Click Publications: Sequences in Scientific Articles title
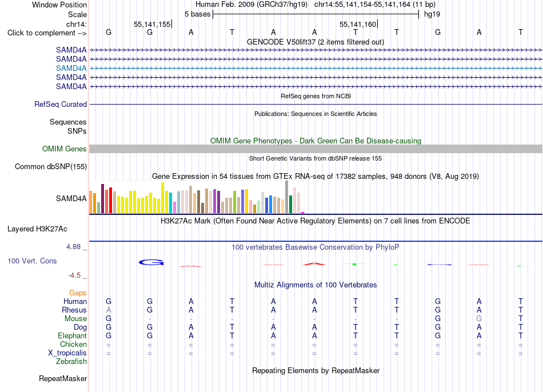543x392 pixels. coord(316,114)
